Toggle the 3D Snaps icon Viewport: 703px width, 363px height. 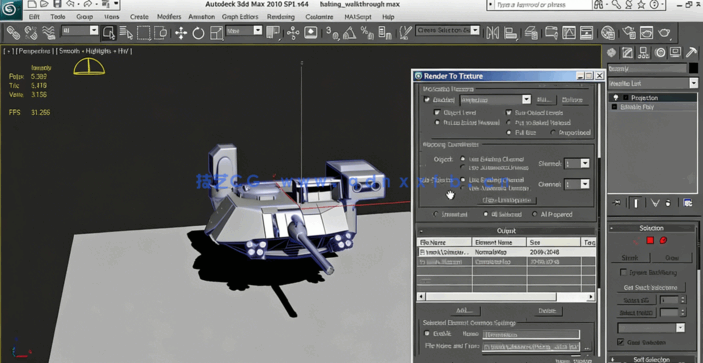click(x=332, y=33)
